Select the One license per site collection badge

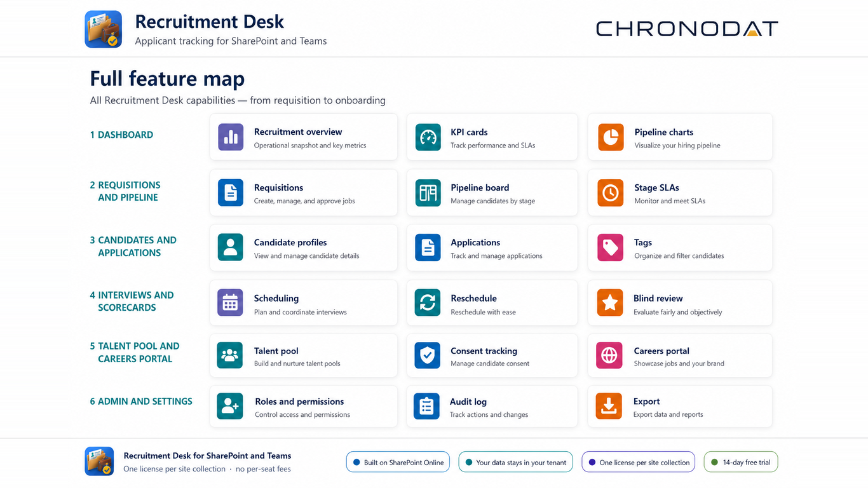pos(639,462)
